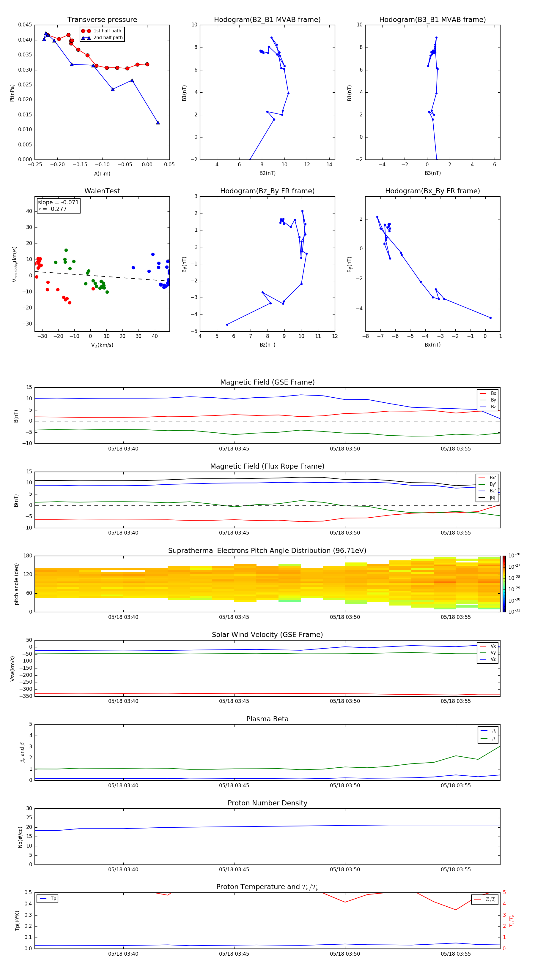Click the 'Bz(nT)' x-axis label
This screenshot has height=980, width=535.
267,345
